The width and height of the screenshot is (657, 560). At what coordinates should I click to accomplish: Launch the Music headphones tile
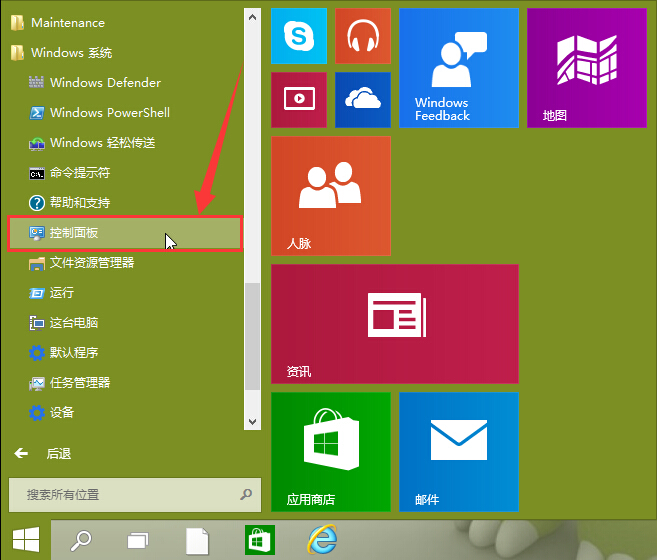click(362, 36)
